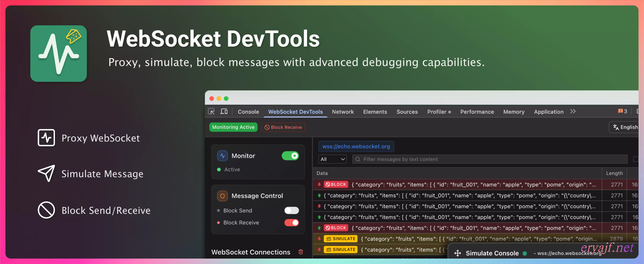Click the move icon on Simulate Console
The image size is (644, 264).
click(457, 253)
